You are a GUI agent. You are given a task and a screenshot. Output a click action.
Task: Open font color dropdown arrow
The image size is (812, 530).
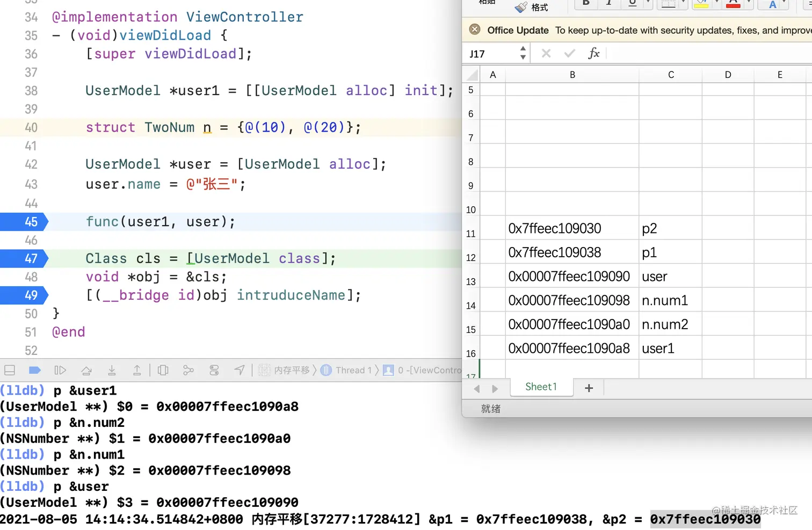(749, 3)
